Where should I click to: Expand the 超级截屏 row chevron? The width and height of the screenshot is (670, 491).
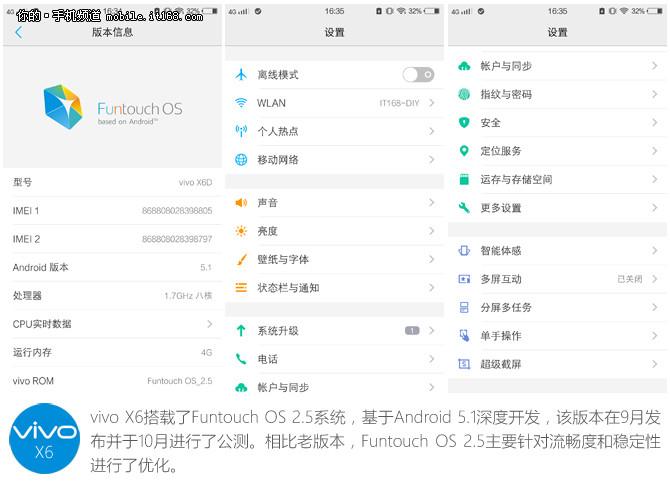click(x=655, y=364)
